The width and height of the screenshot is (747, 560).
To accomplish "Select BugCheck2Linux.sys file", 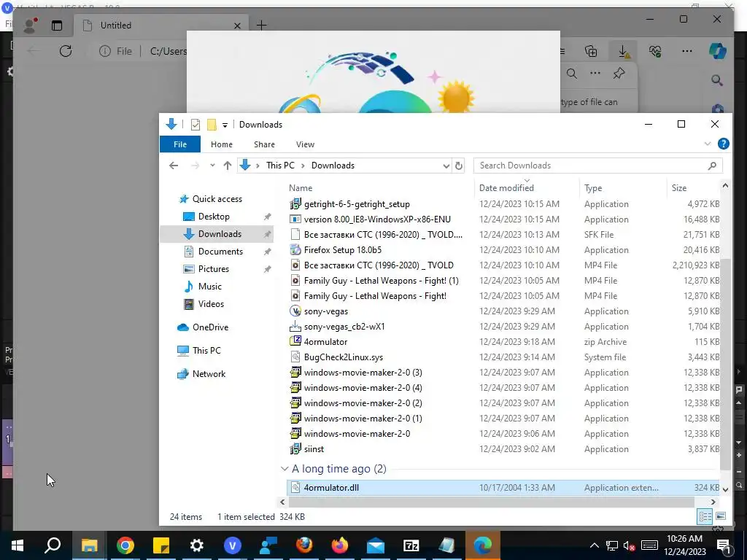I will tap(344, 357).
